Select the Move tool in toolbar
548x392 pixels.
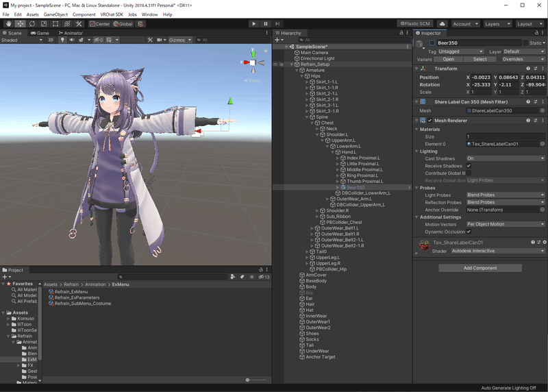pos(21,24)
